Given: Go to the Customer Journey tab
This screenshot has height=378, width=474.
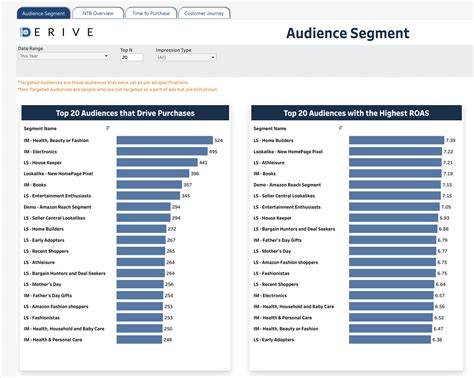Looking at the screenshot, I should (204, 13).
